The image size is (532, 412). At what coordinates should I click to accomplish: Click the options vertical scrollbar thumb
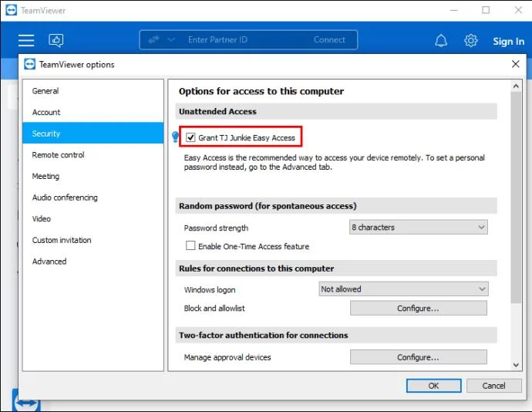tap(516, 197)
